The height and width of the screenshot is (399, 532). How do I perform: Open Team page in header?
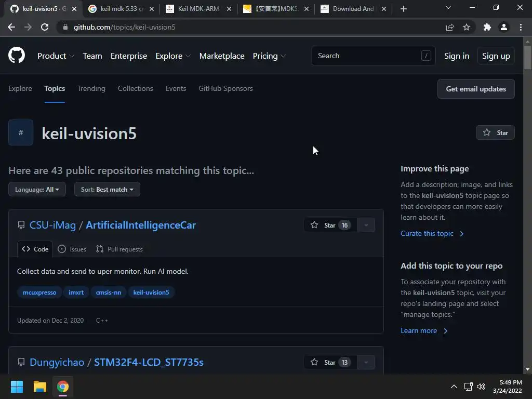click(92, 56)
